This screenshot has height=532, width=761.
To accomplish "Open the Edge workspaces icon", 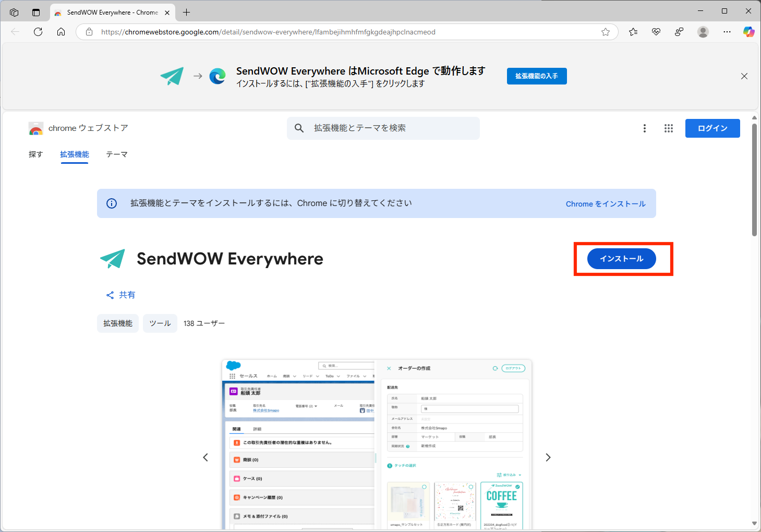I will pyautogui.click(x=14, y=12).
